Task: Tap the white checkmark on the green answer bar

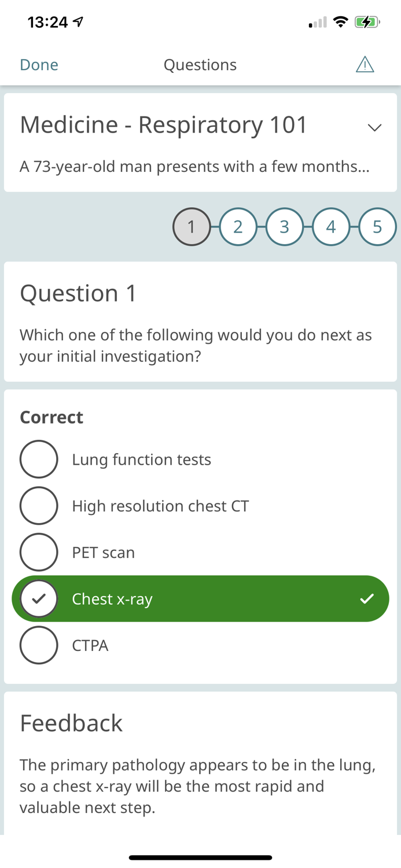Action: tap(367, 598)
